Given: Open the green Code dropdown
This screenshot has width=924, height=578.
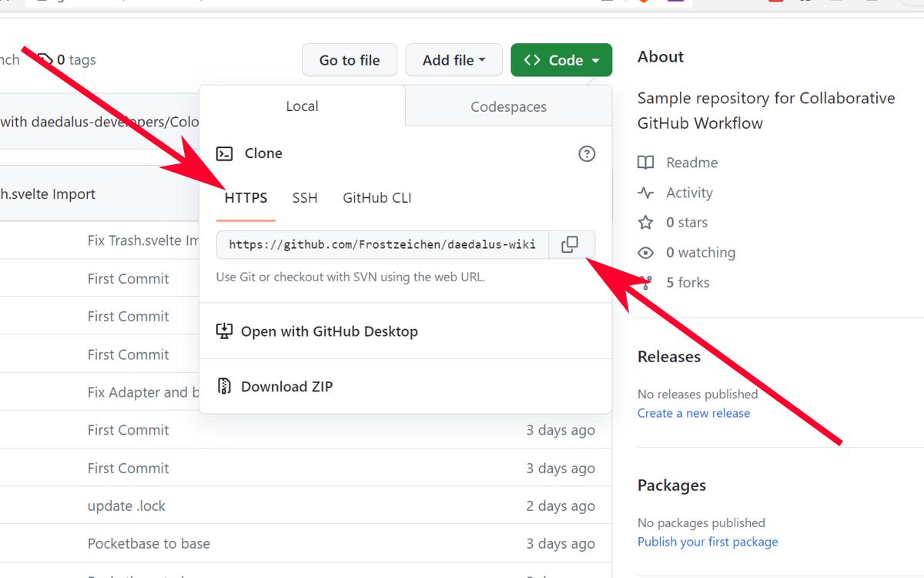Looking at the screenshot, I should click(x=561, y=60).
